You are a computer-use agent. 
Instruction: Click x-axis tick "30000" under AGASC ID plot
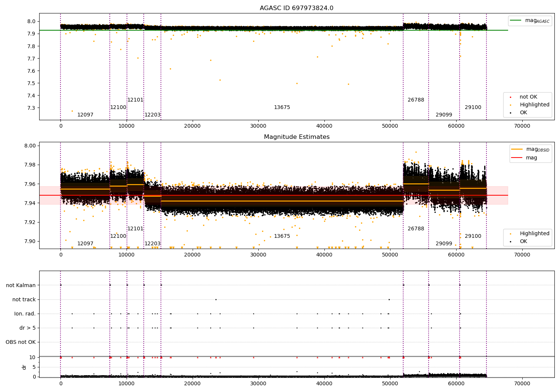pos(258,126)
